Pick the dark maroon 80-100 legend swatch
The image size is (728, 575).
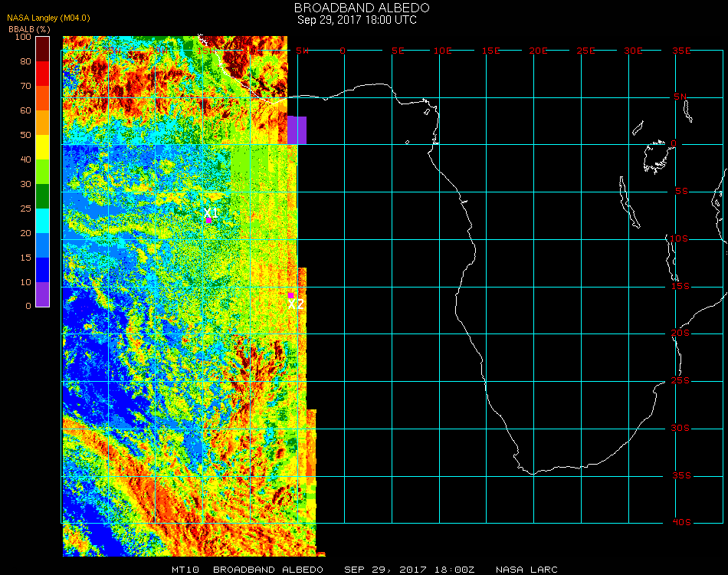coord(43,48)
